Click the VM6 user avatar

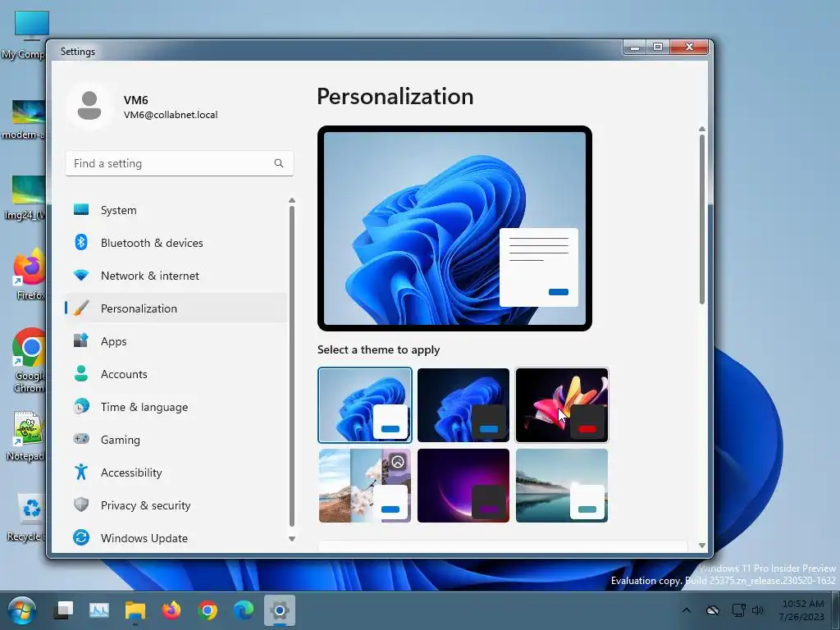pyautogui.click(x=89, y=106)
